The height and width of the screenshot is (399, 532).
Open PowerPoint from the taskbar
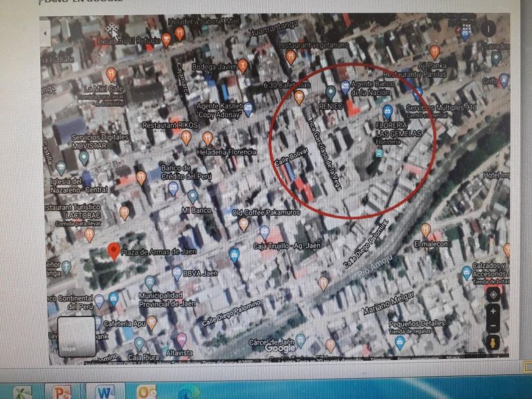[62, 393]
